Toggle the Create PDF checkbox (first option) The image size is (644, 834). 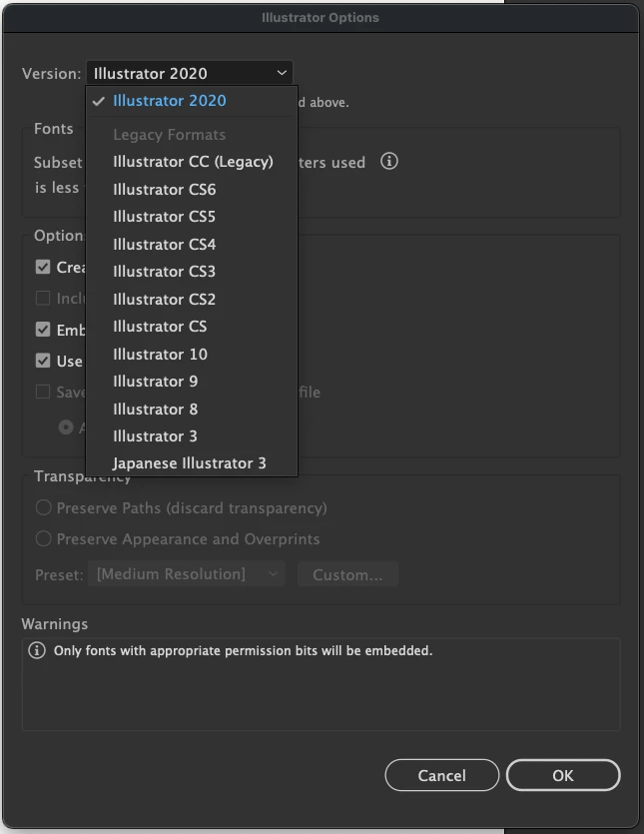43,267
